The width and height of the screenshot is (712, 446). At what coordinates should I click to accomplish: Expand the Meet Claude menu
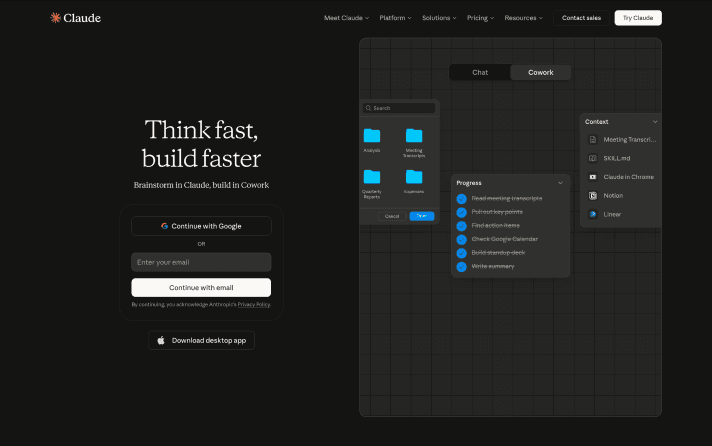pyautogui.click(x=346, y=18)
